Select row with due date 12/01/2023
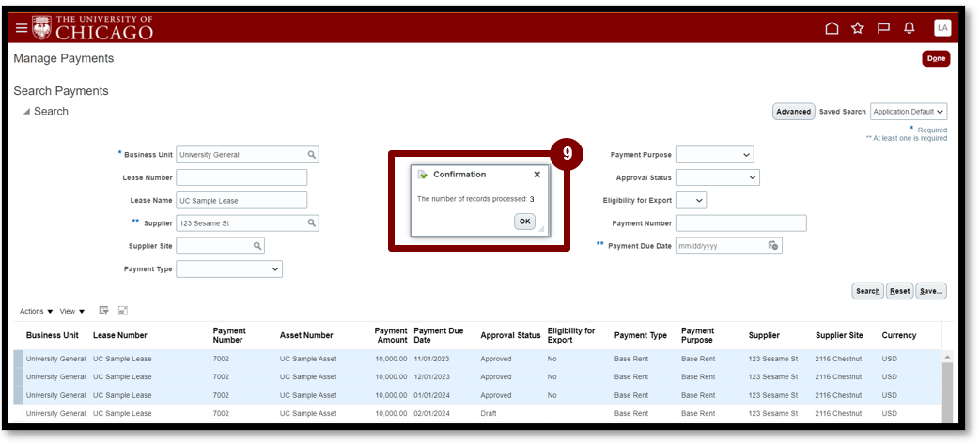Viewport: 980px width, 444px height. 477,377
